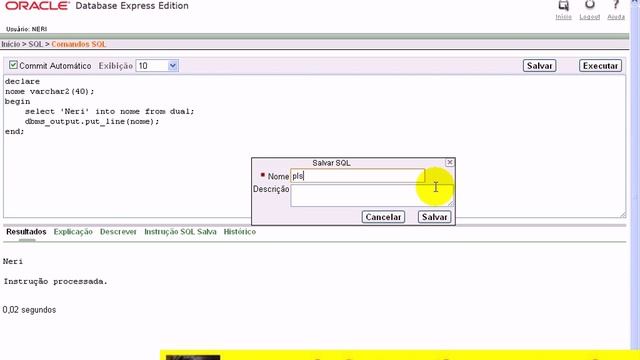Switch to the Histórico tab
Viewport: 640px width, 360px height.
[x=240, y=232]
